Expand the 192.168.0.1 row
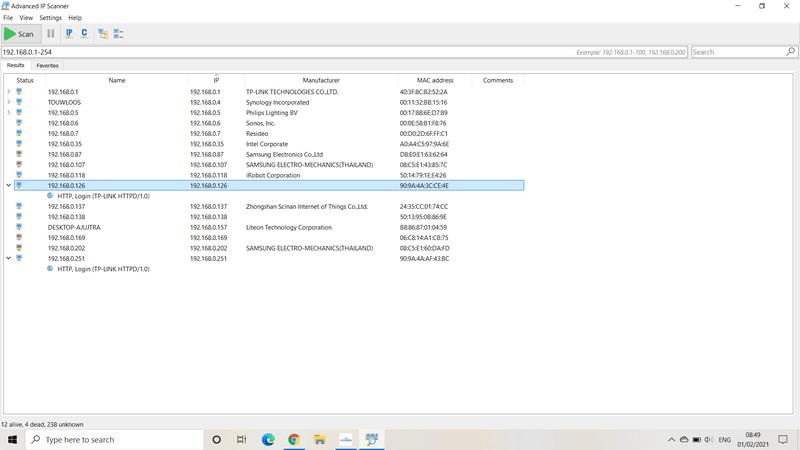800x450 pixels. click(x=9, y=92)
